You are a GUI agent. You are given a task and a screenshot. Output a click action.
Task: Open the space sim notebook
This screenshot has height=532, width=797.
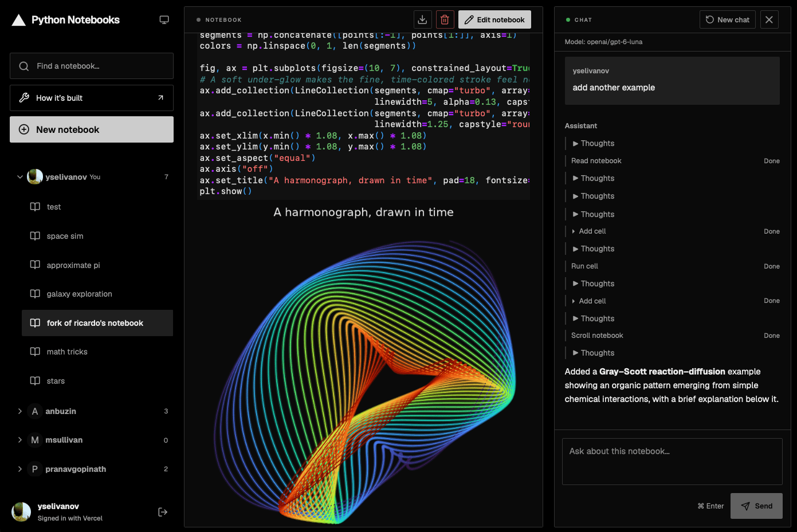coord(97,236)
